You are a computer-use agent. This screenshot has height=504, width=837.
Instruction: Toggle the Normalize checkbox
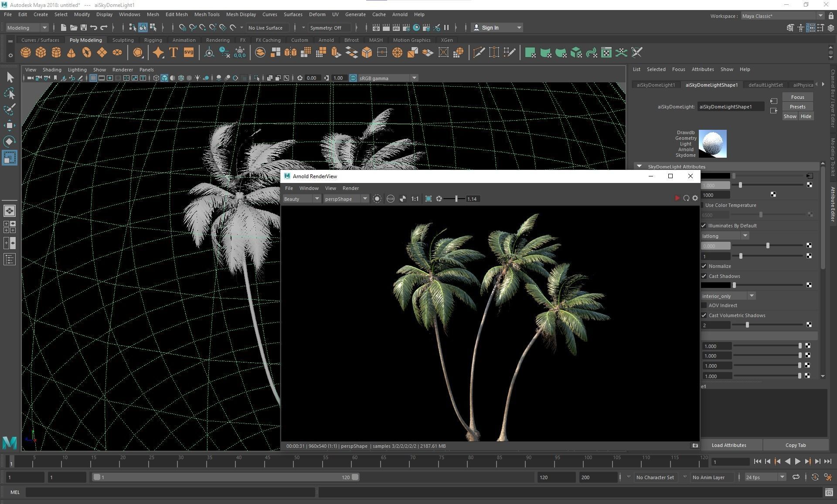(x=704, y=266)
